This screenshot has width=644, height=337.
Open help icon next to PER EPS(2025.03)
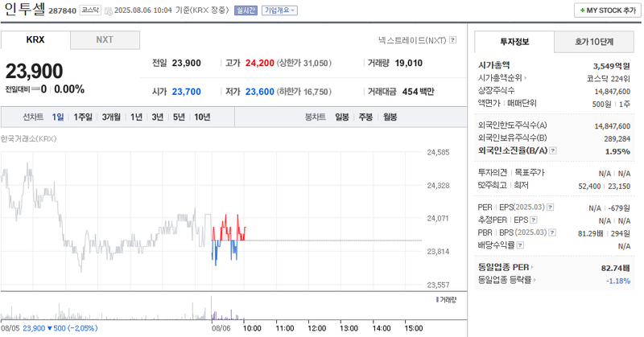tap(550, 208)
